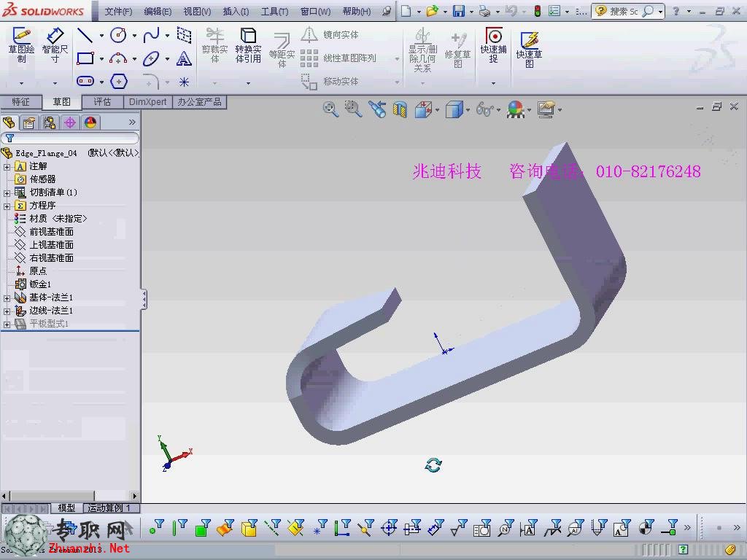Screen dimensions: 747x560
Task: Expand the 切割清单(1) tree node
Action: click(7, 192)
